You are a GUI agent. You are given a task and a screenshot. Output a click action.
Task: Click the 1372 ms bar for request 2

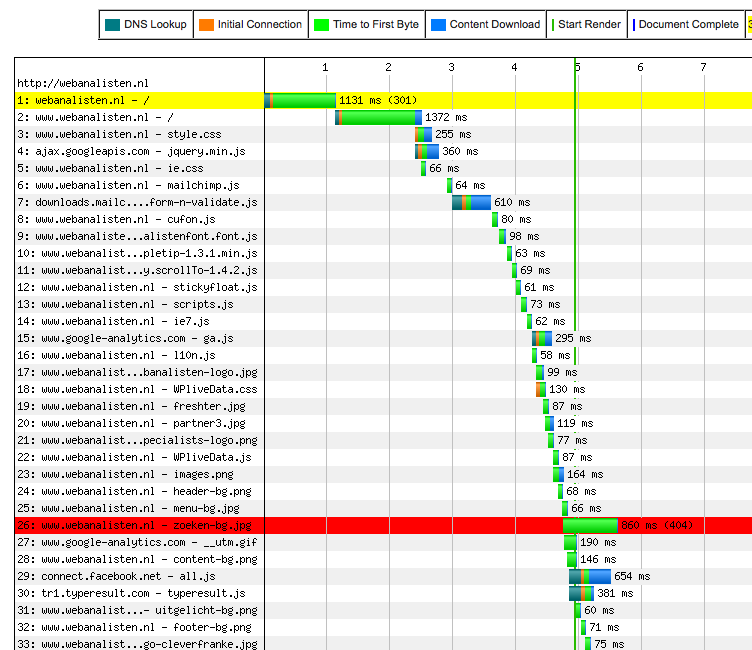(378, 117)
